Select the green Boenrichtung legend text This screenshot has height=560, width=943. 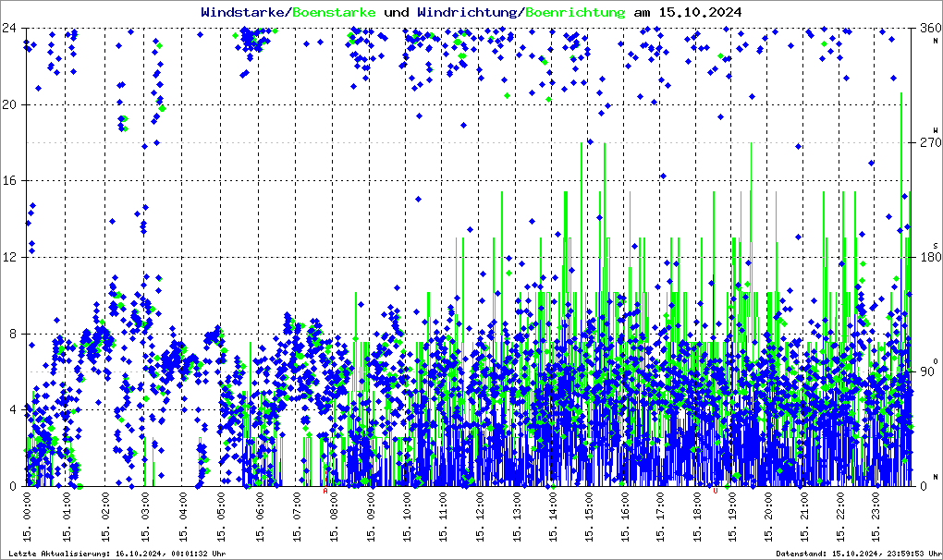(575, 12)
